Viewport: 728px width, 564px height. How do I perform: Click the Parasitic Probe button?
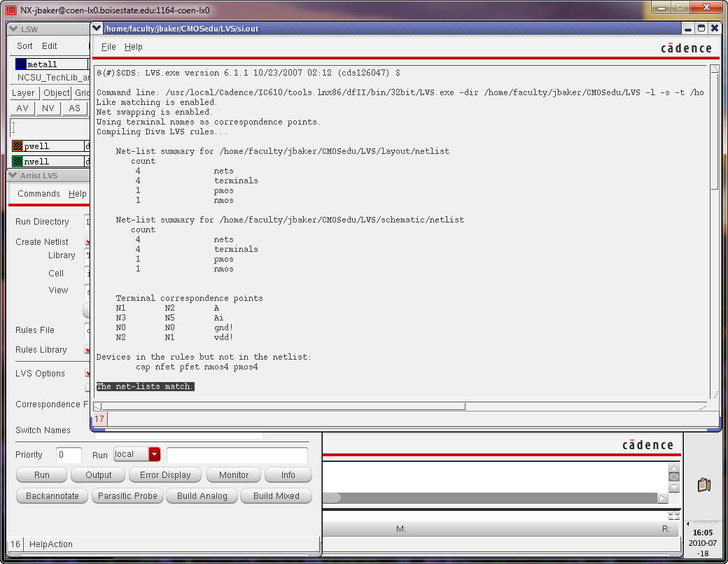(127, 495)
